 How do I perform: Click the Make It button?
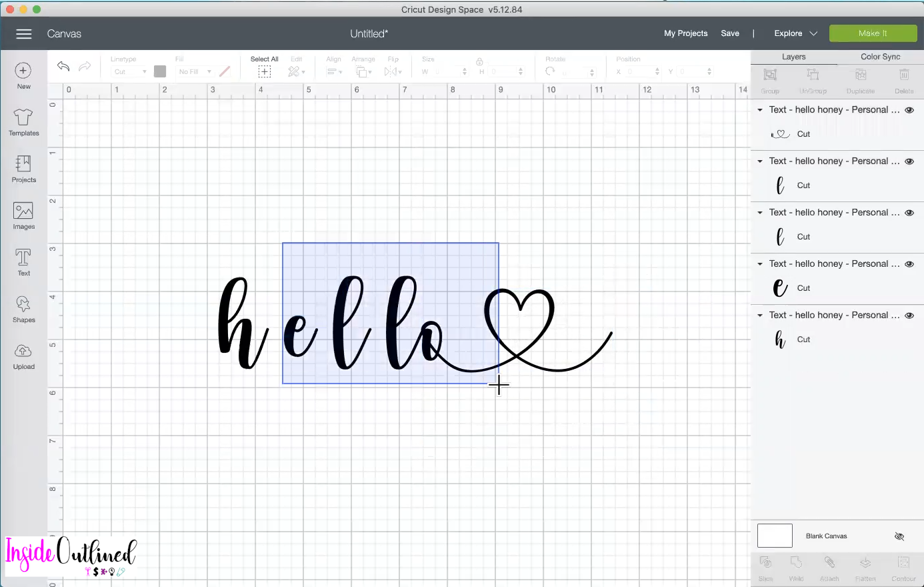873,33
